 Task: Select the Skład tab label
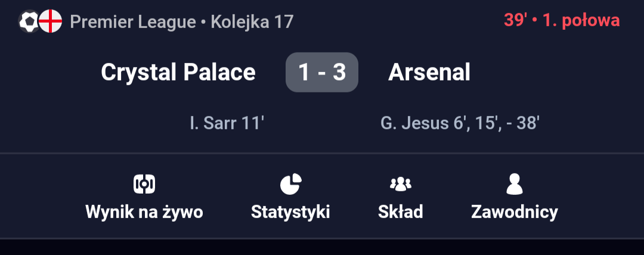400,212
